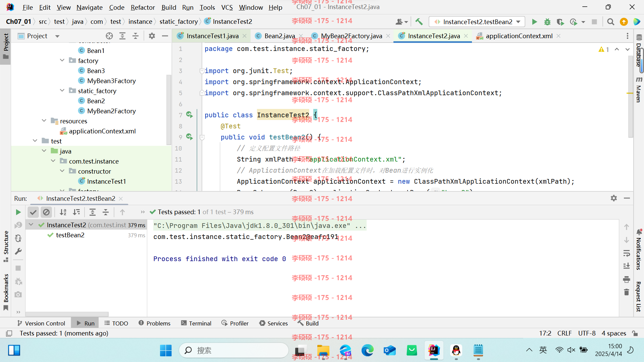Screen dimensions: 644x362
Task: Open Version Control tool window
Action: click(x=41, y=323)
